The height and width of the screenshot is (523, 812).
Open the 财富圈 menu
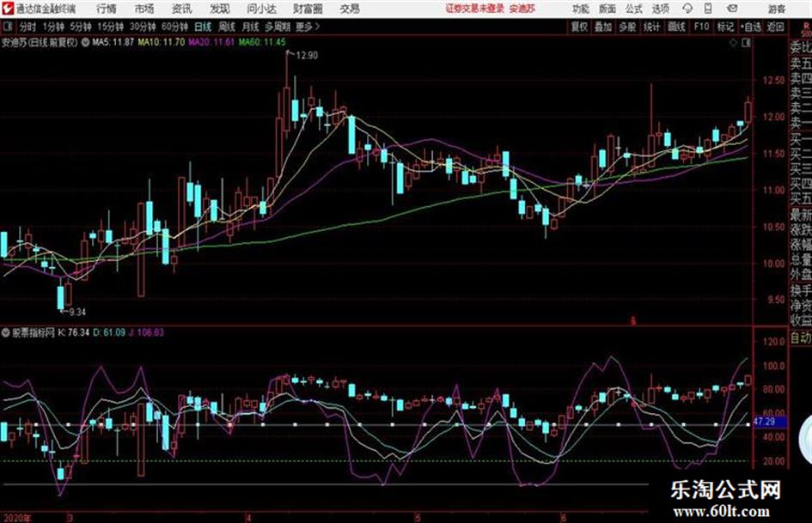(308, 9)
